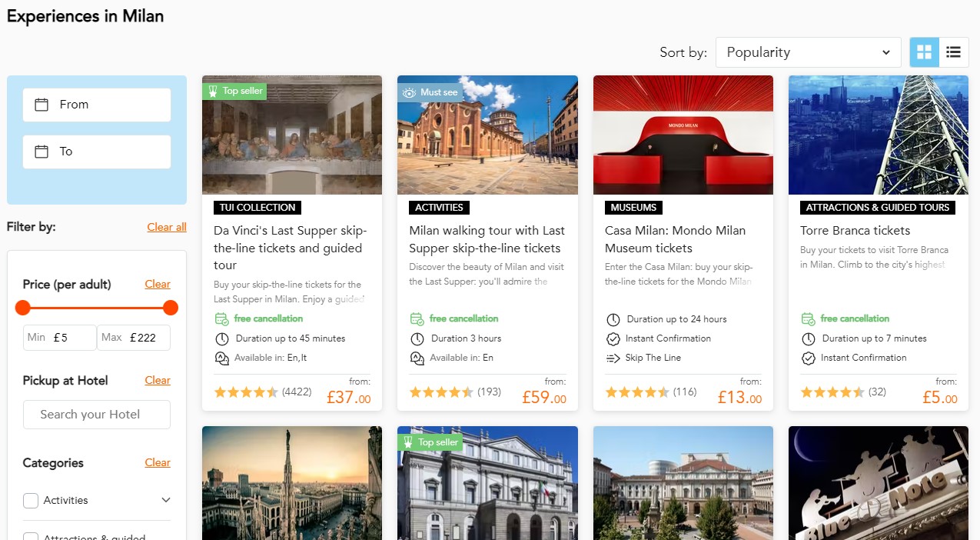The image size is (980, 540).
Task: Click Must see badge on walking tour card
Action: [x=430, y=92]
